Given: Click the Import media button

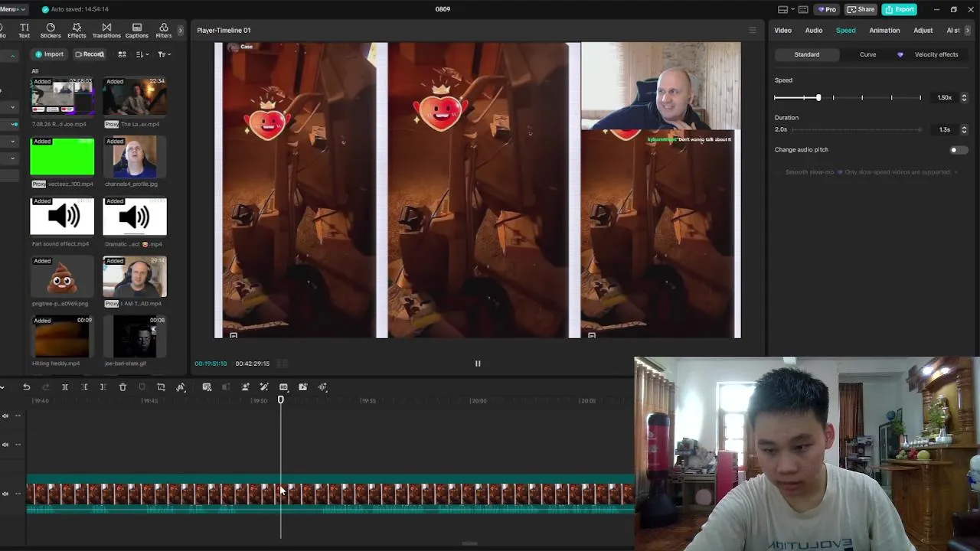Looking at the screenshot, I should [49, 54].
